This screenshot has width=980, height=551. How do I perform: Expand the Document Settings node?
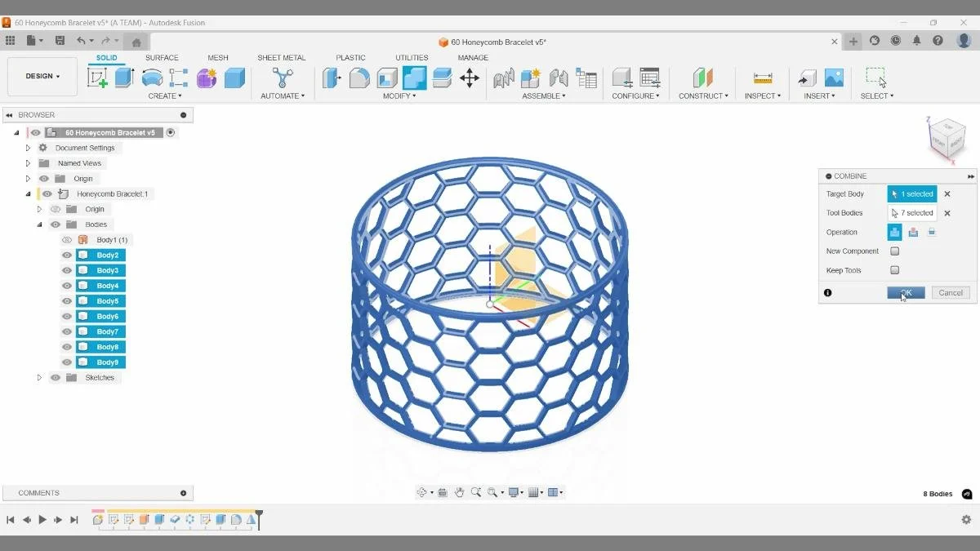point(28,148)
